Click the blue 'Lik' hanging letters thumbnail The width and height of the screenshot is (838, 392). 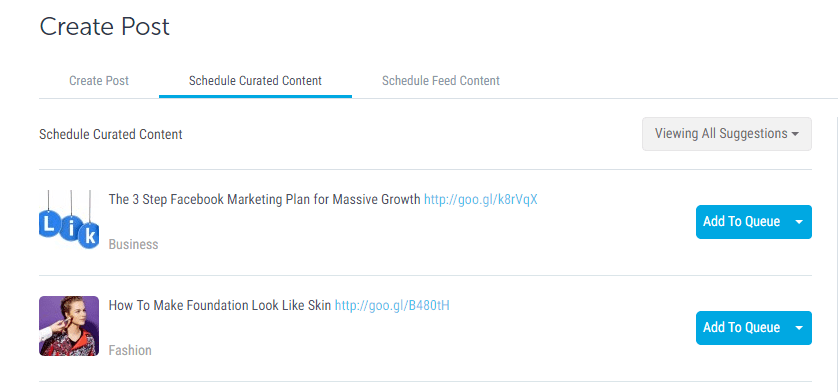pyautogui.click(x=69, y=220)
